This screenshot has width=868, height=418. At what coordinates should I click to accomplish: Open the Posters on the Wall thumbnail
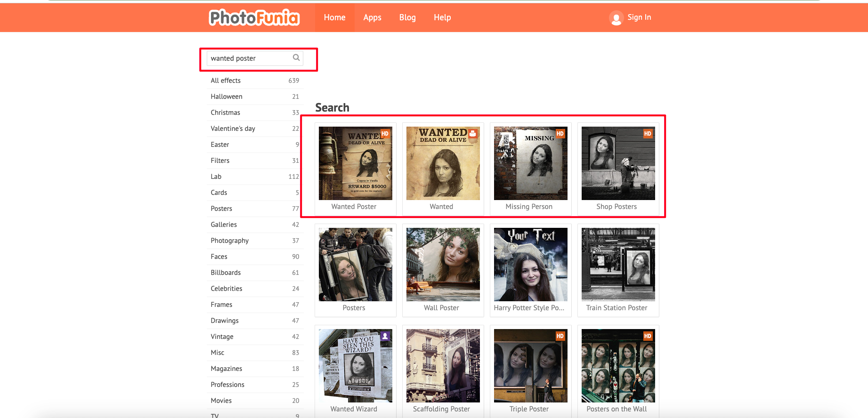(x=618, y=366)
